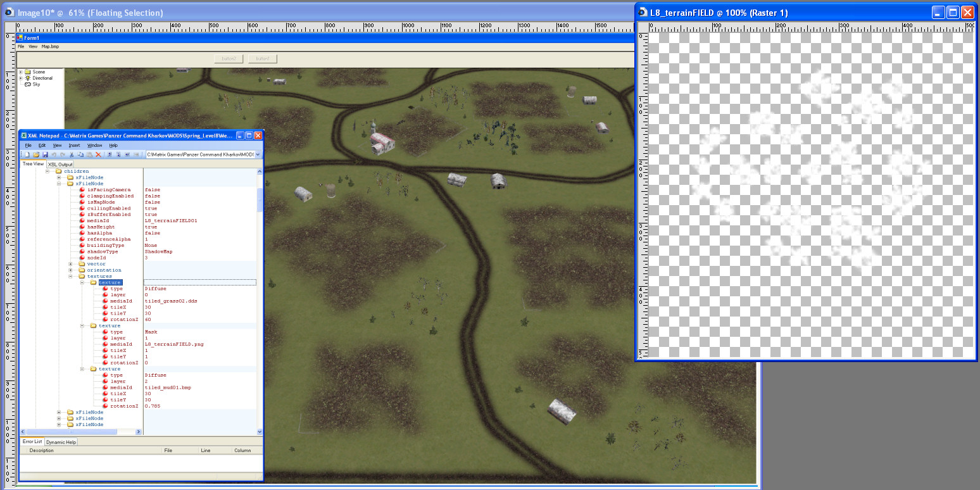The width and height of the screenshot is (980, 490).
Task: Click the folder icon beside vector node
Action: pyautogui.click(x=81, y=264)
